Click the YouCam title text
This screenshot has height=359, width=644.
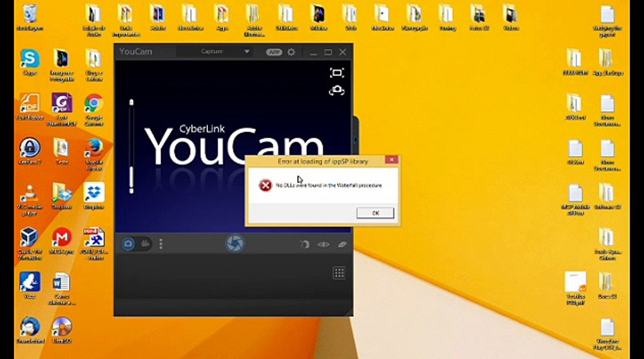[136, 51]
